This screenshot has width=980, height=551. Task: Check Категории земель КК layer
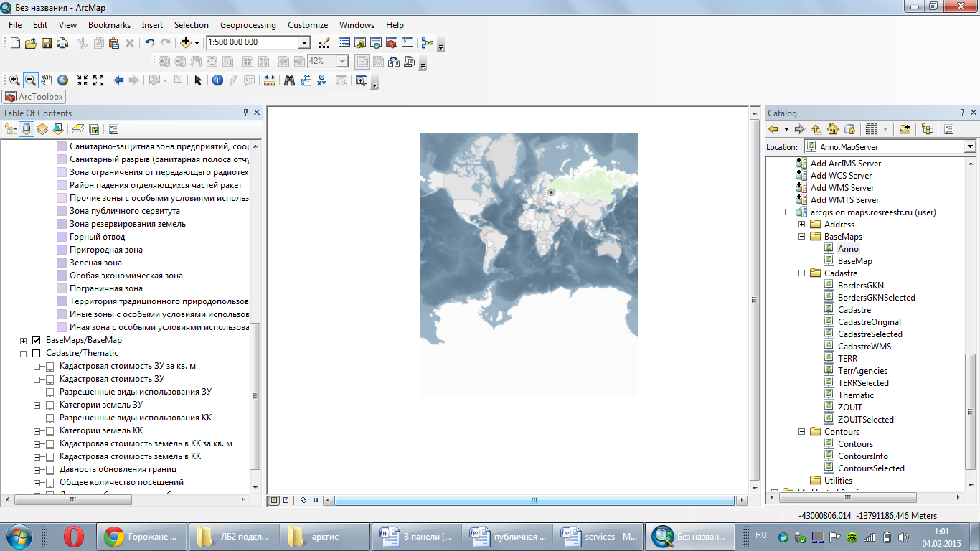coord(50,430)
